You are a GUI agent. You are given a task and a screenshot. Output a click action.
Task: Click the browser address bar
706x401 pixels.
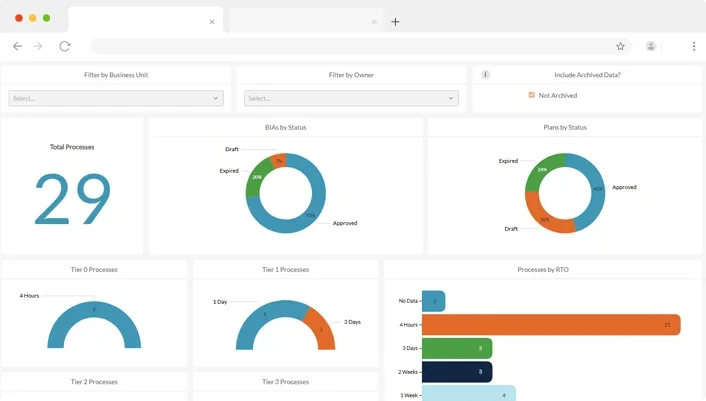click(x=350, y=46)
